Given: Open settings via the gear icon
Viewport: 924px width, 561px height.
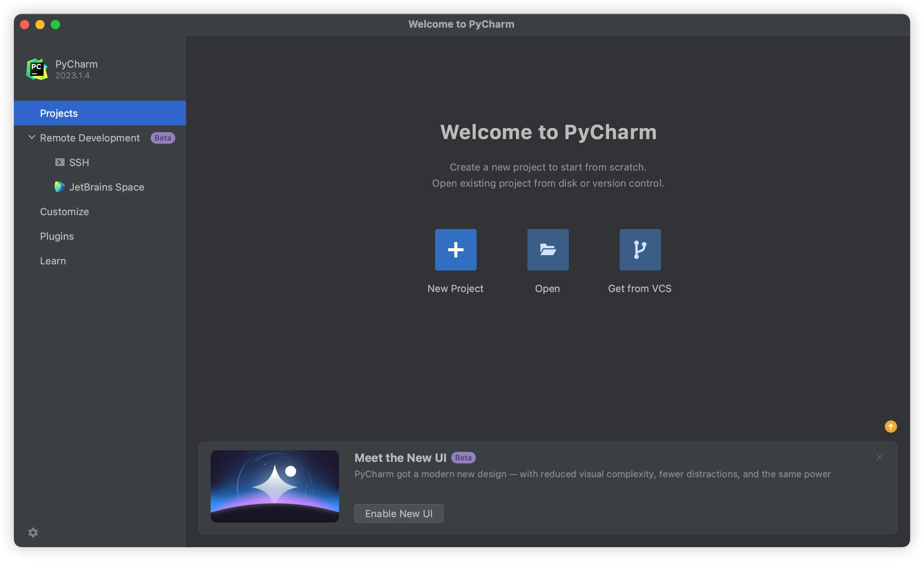Looking at the screenshot, I should point(33,532).
